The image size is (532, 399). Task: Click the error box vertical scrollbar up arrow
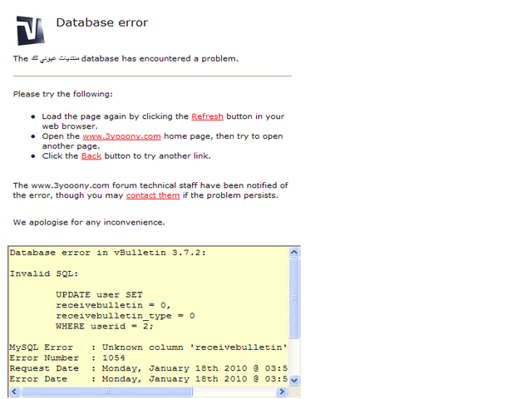[293, 252]
